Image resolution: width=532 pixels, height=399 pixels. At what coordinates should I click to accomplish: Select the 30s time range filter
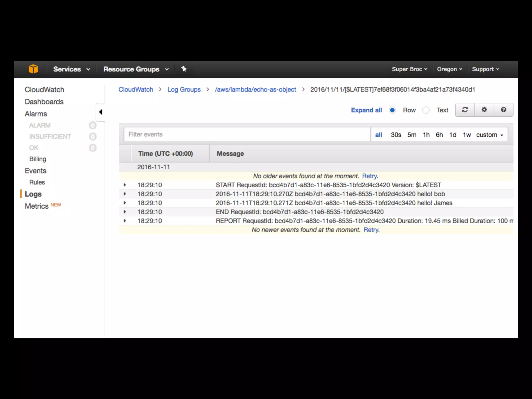[396, 135]
